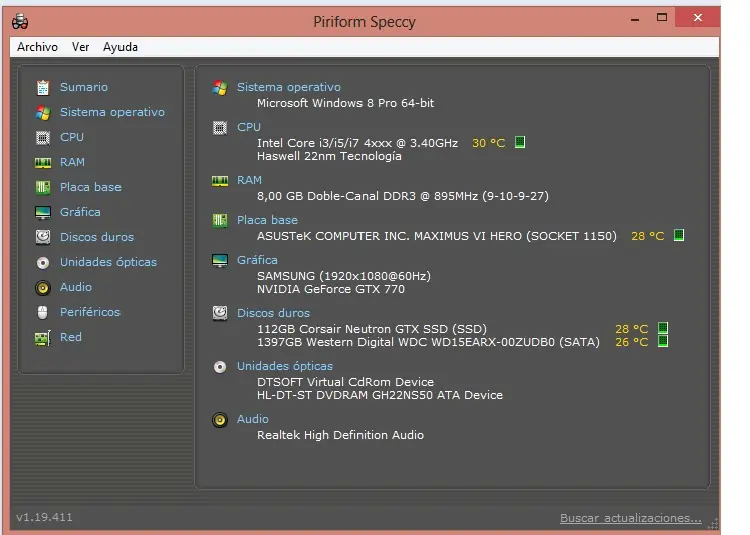This screenshot has width=750, height=535.
Task: Open Periféricos section in the sidebar
Action: [90, 312]
